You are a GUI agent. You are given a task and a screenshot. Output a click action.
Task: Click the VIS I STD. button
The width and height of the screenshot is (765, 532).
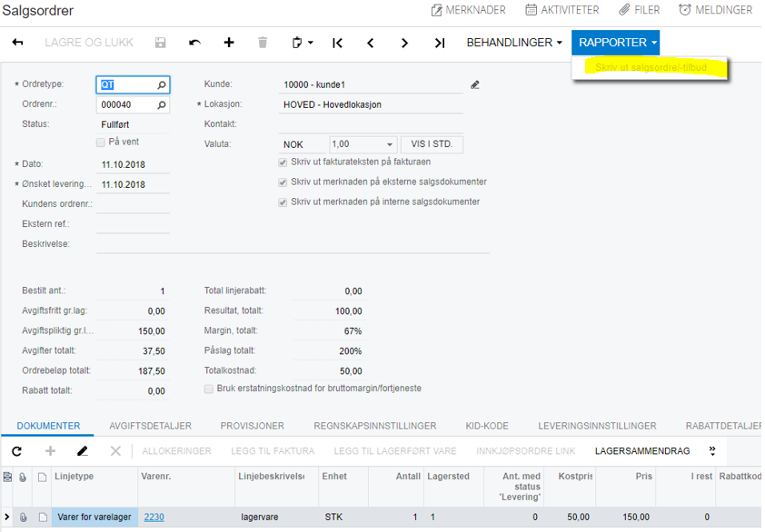tap(432, 144)
